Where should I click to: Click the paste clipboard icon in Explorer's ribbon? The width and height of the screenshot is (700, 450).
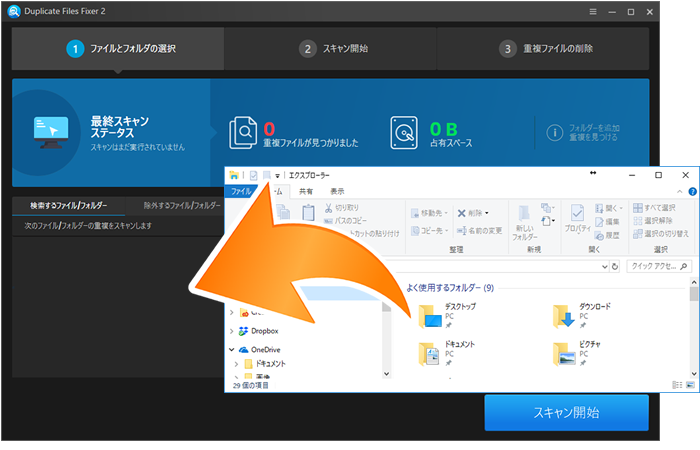pyautogui.click(x=308, y=213)
